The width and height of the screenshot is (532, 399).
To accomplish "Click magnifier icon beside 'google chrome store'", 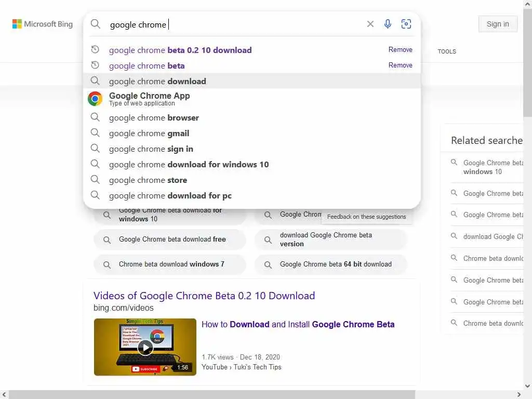I will [x=96, y=179].
